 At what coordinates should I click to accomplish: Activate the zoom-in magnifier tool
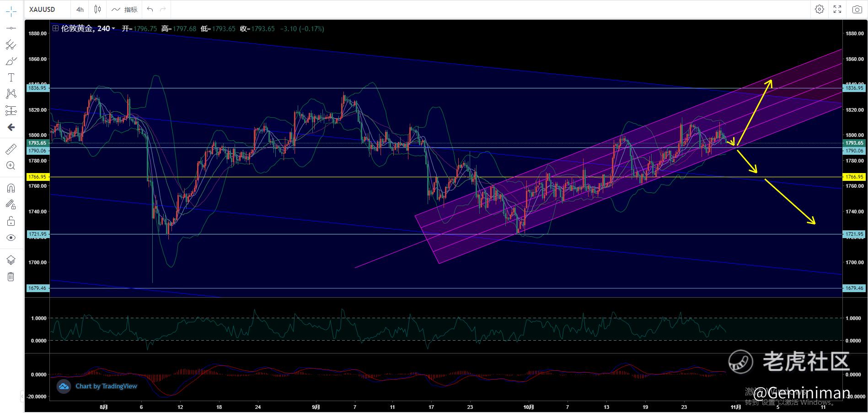coord(11,165)
